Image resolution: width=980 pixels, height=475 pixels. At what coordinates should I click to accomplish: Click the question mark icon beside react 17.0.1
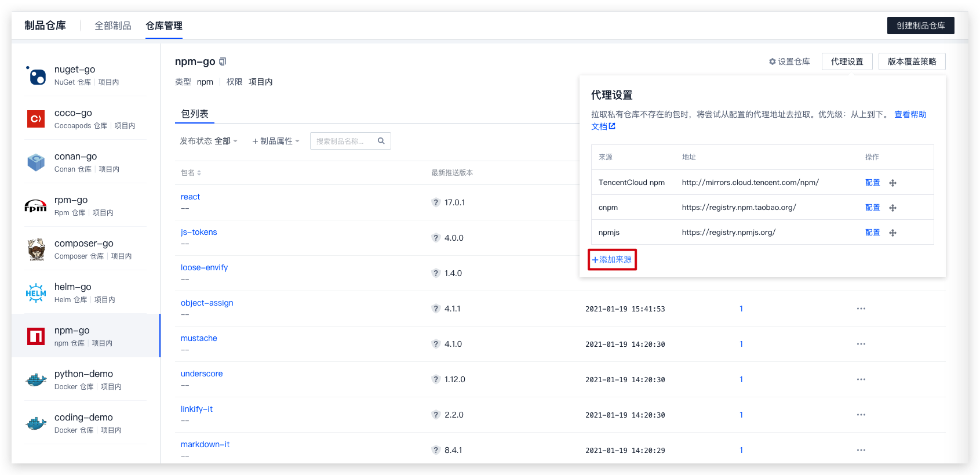(436, 202)
